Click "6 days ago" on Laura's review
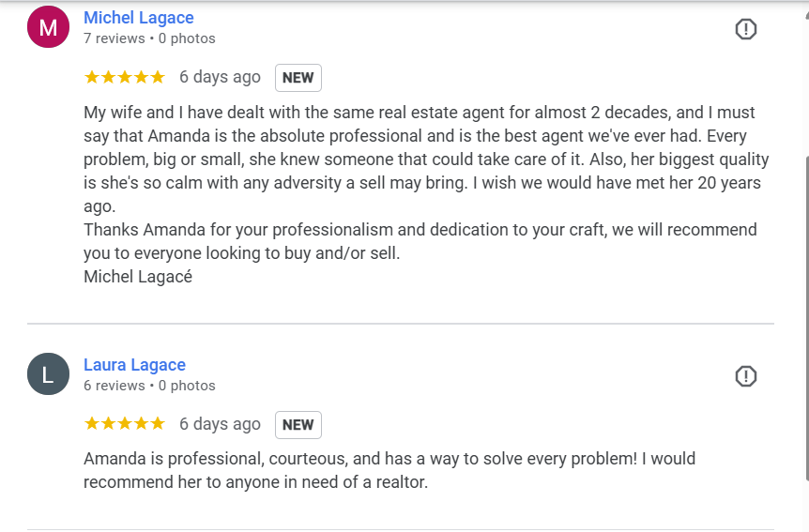This screenshot has width=809, height=532. coord(220,424)
